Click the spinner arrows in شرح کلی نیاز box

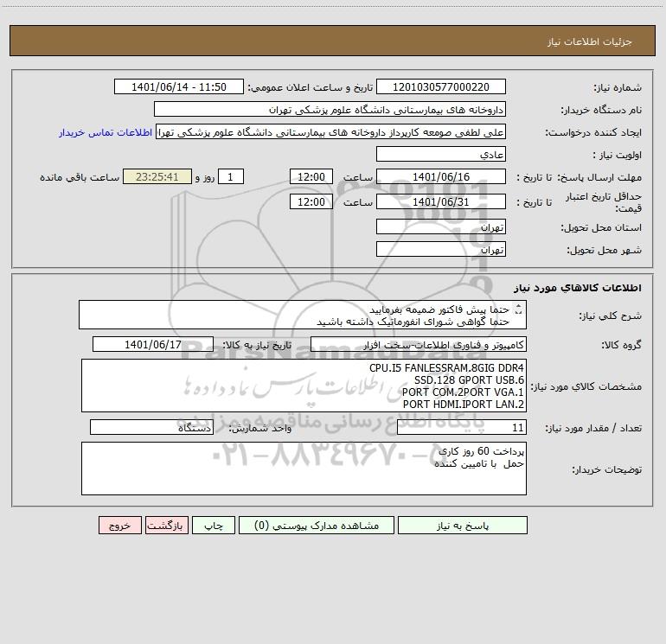click(518, 309)
